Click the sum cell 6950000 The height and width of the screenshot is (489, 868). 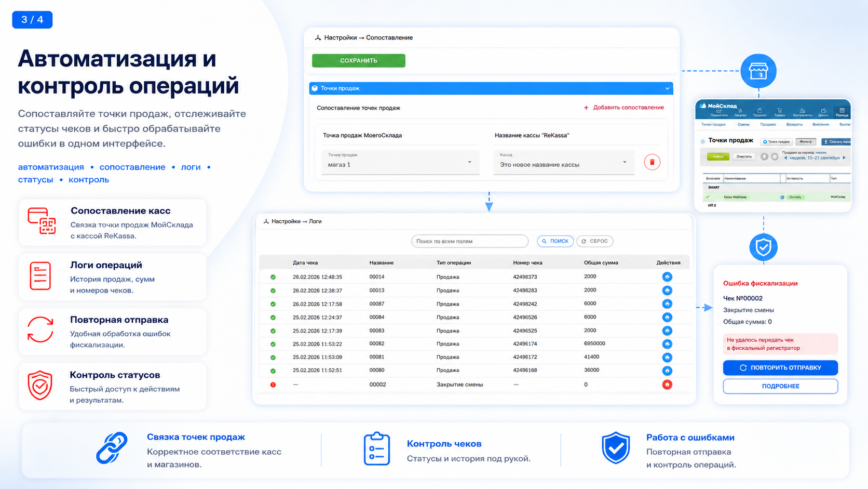click(594, 343)
